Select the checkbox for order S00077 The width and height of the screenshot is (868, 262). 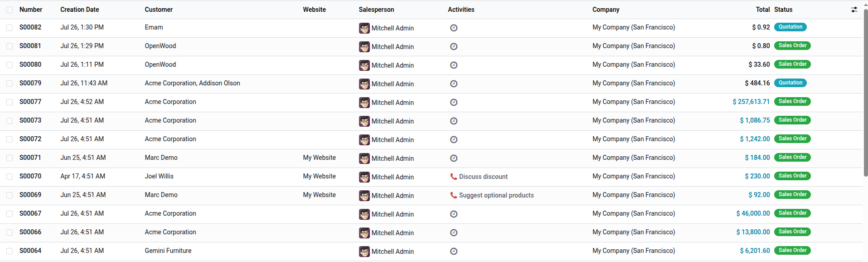[10, 103]
